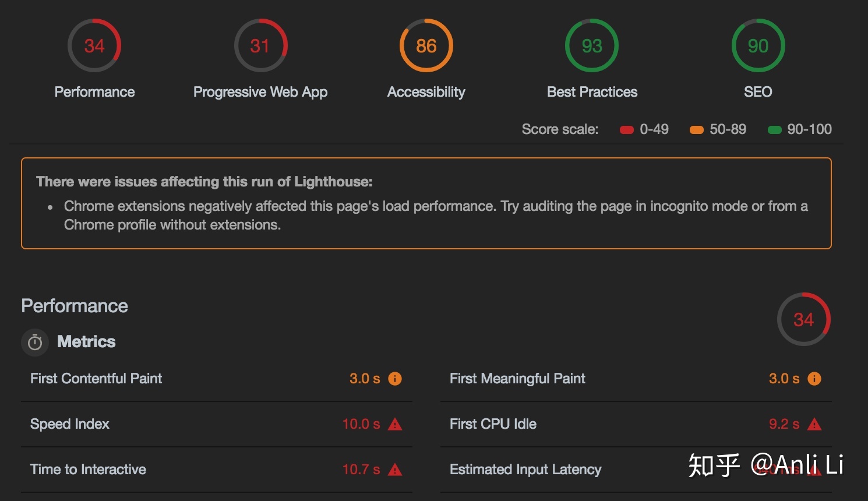Image resolution: width=868 pixels, height=501 pixels.
Task: Click the warning triangle for First CPU Idle
Action: pyautogui.click(x=814, y=424)
